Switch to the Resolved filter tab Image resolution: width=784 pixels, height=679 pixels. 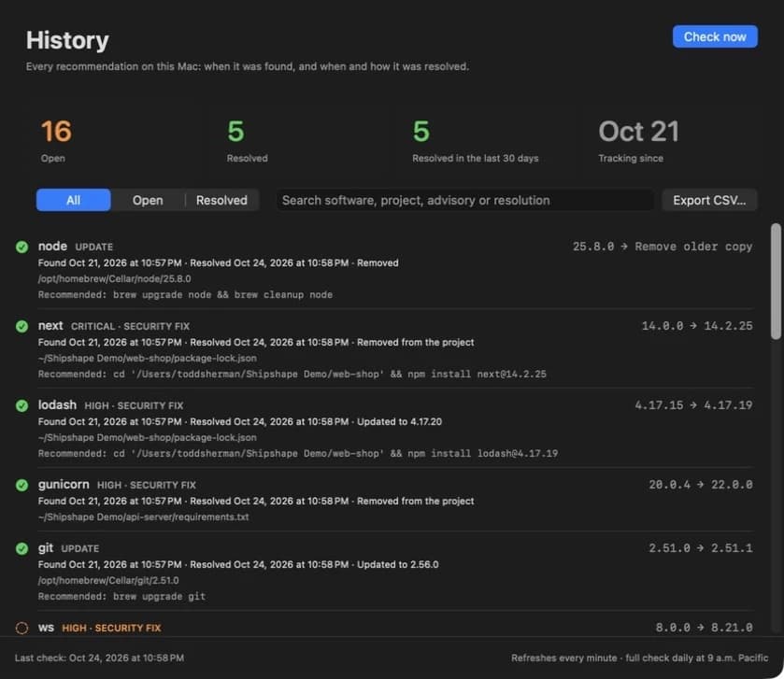pos(221,201)
